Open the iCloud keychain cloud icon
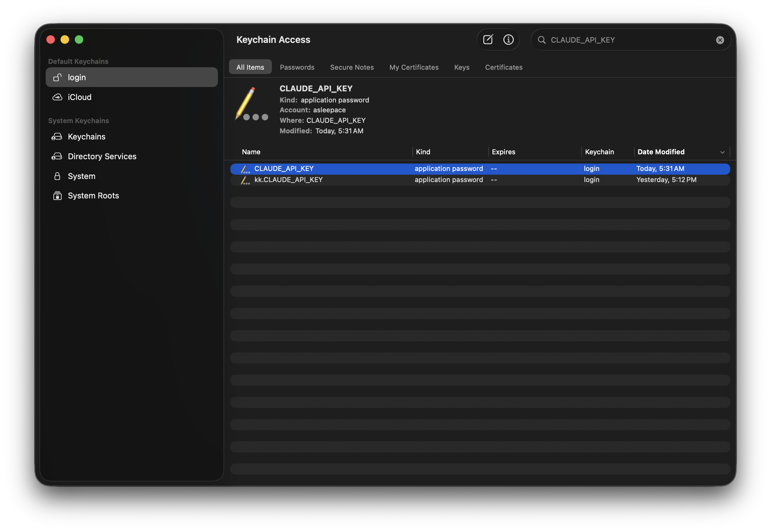The height and width of the screenshot is (532, 771). coord(57,97)
